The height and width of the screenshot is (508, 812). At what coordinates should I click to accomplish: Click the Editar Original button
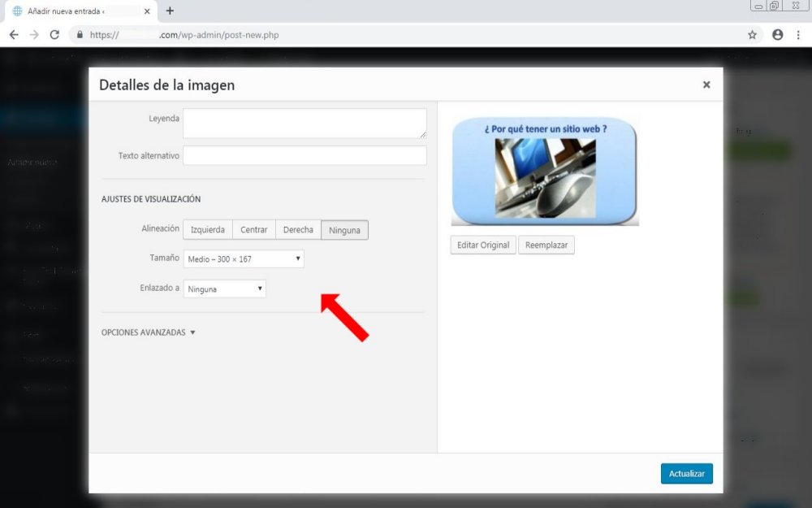(483, 245)
